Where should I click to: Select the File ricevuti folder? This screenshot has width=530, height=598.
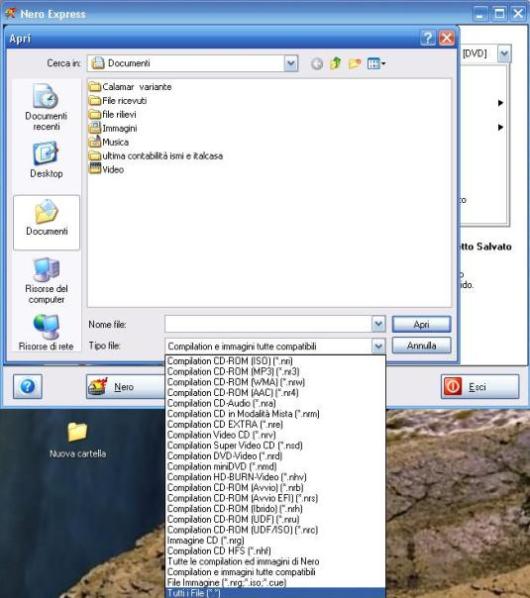click(x=118, y=101)
